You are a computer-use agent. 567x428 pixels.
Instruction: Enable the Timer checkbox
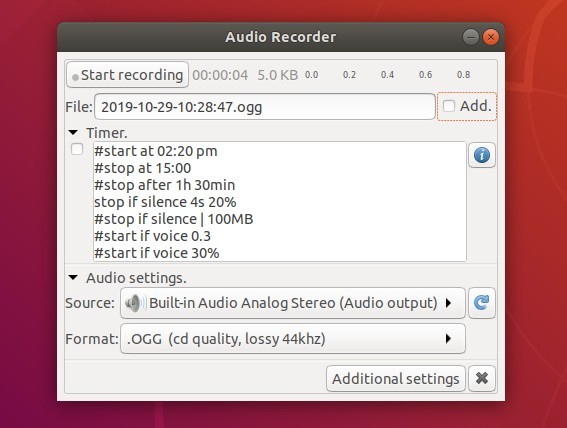[77, 149]
